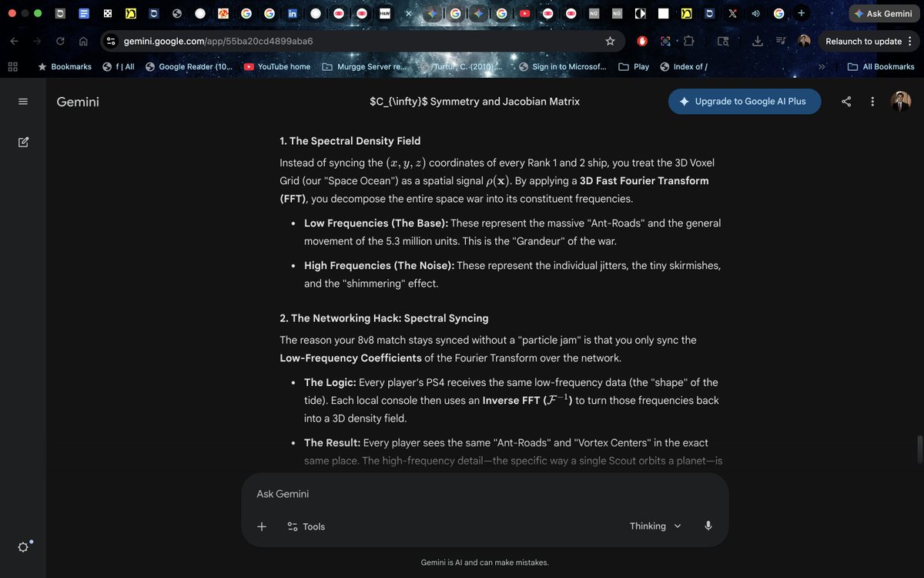
Task: Switch to the tab playing audio
Action: 755,14
